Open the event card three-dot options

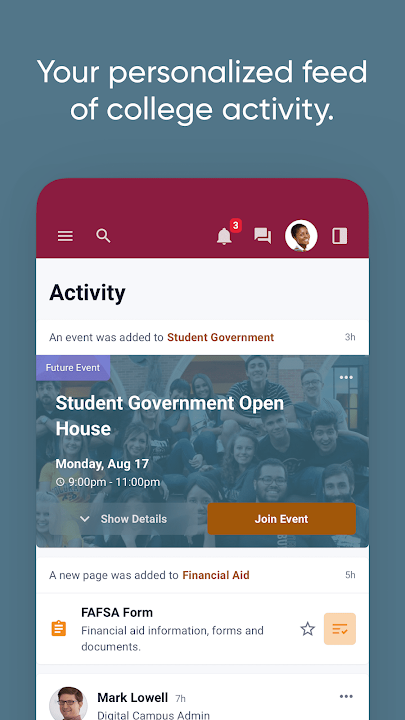click(346, 377)
